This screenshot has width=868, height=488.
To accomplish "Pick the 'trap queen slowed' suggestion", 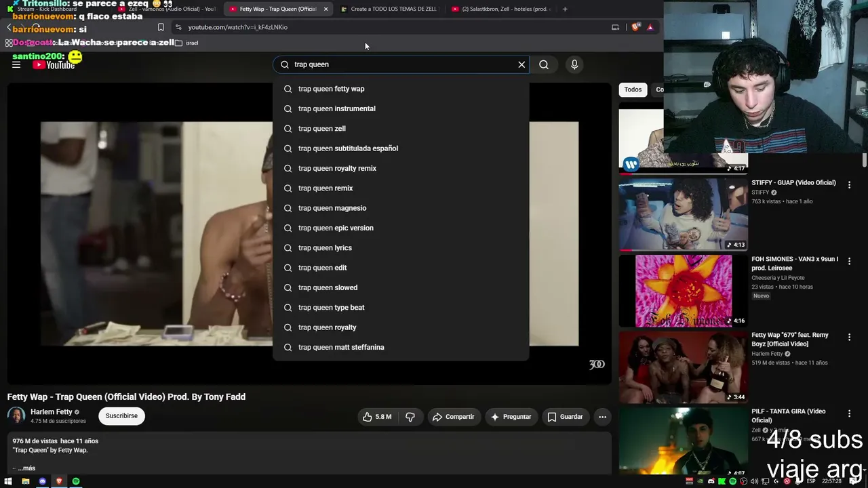I will [x=401, y=287].
